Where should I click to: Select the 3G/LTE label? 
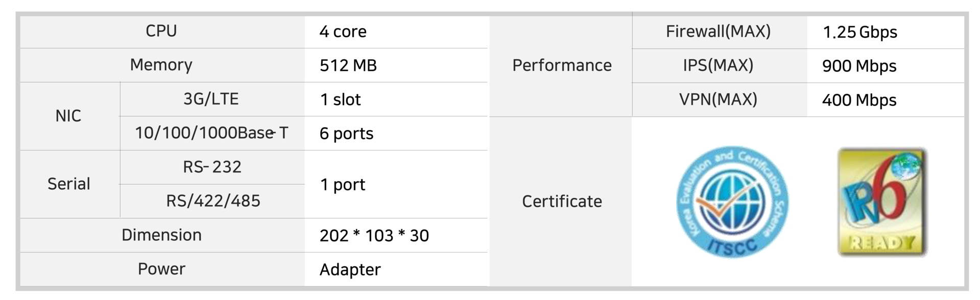(211, 99)
